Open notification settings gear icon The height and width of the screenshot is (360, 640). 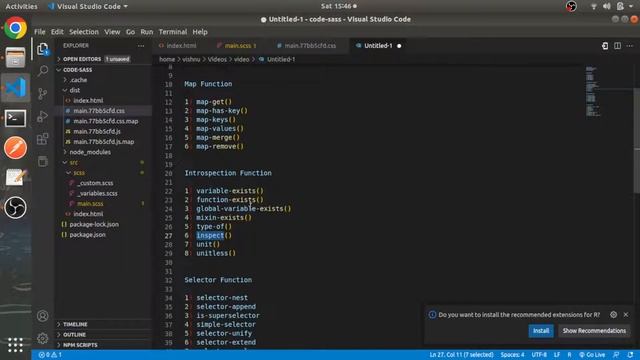click(613, 315)
